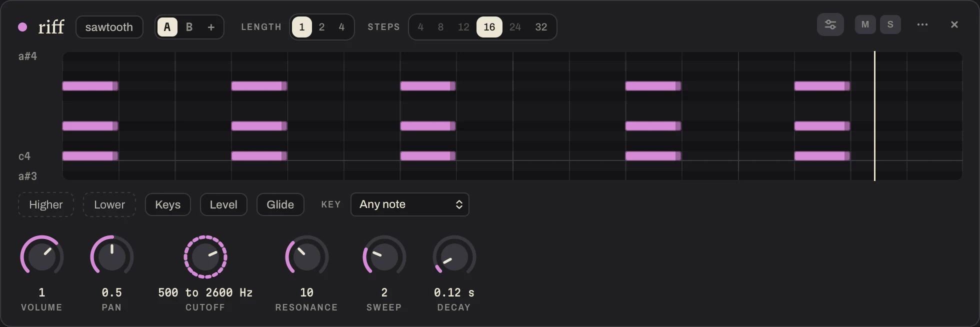The height and width of the screenshot is (327, 980).
Task: Click the a#3 pitch label
Action: [27, 176]
